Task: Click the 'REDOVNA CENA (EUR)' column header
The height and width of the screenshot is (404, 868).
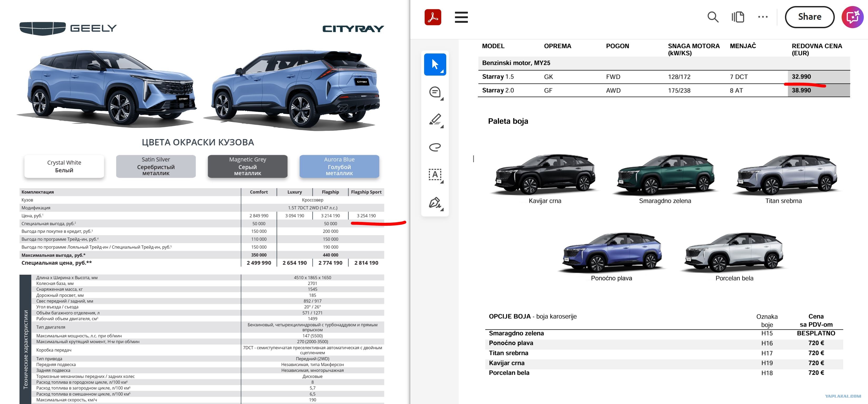Action: 817,50
